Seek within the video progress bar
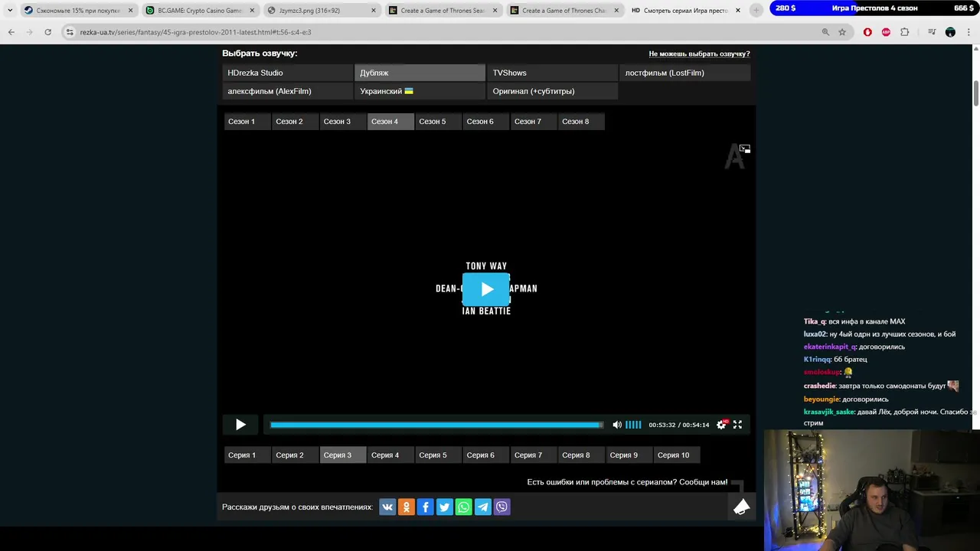Viewport: 980px width, 551px height. tap(436, 425)
